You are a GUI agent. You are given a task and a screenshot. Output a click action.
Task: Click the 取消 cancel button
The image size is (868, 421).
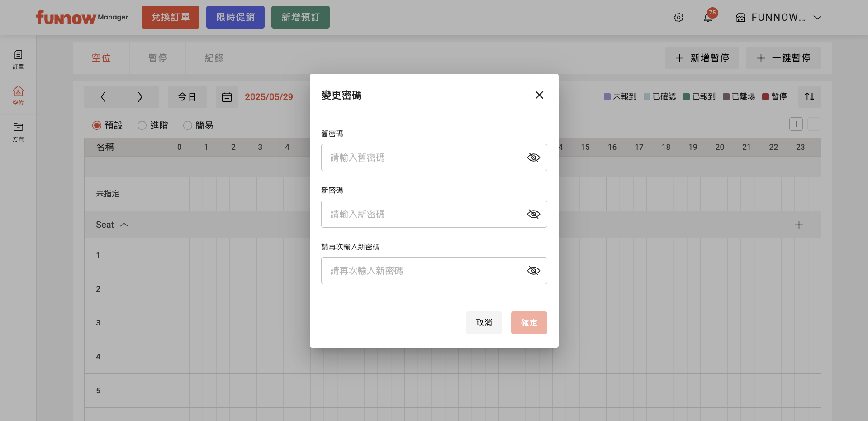(x=484, y=323)
